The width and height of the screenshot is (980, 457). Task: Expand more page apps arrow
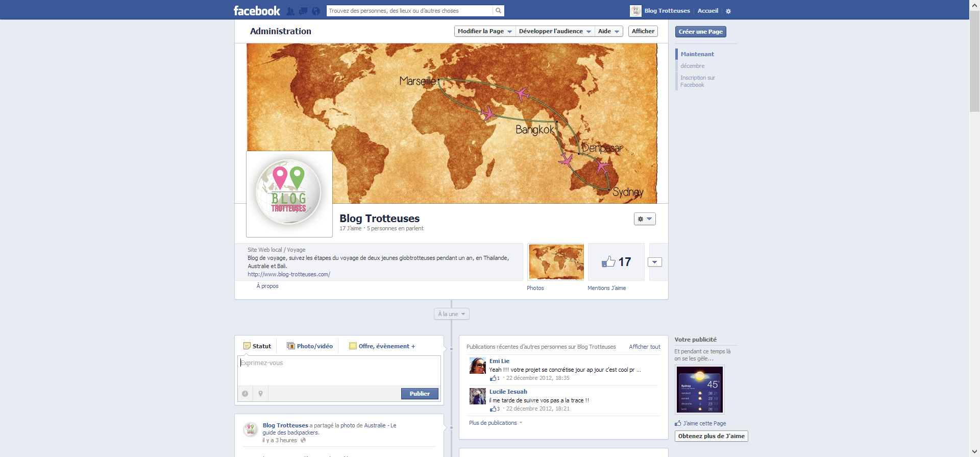coord(654,262)
